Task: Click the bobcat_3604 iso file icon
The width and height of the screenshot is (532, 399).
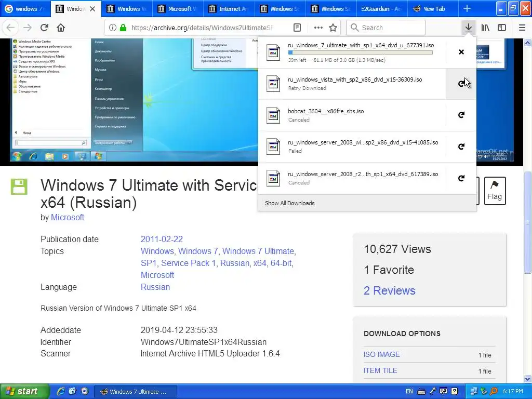Action: tap(273, 115)
